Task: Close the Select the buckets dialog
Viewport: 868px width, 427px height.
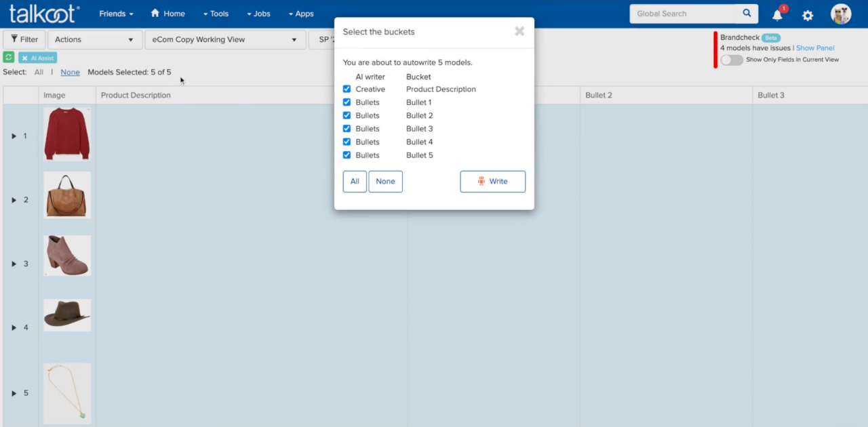Action: (519, 31)
